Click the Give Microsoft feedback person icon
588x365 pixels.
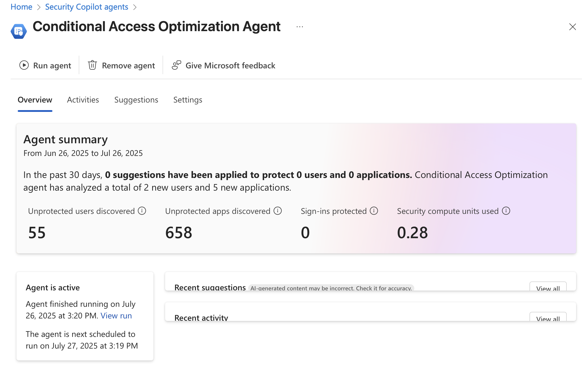[x=176, y=65]
